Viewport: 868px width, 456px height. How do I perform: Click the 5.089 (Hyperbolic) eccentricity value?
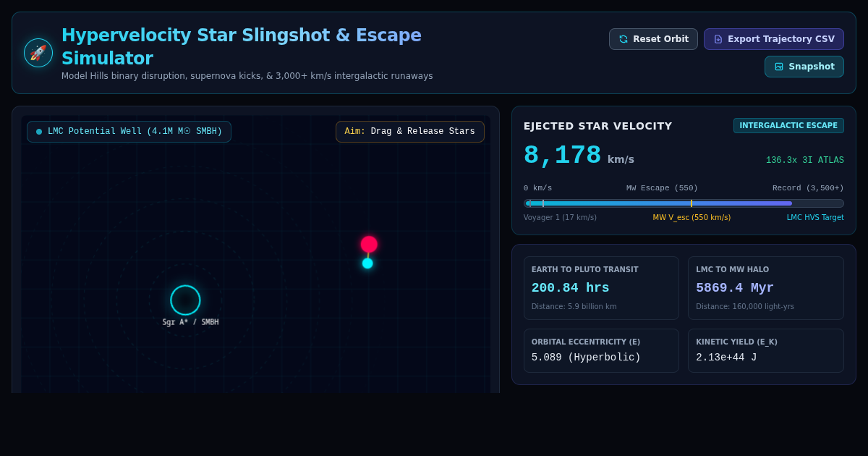586,358
